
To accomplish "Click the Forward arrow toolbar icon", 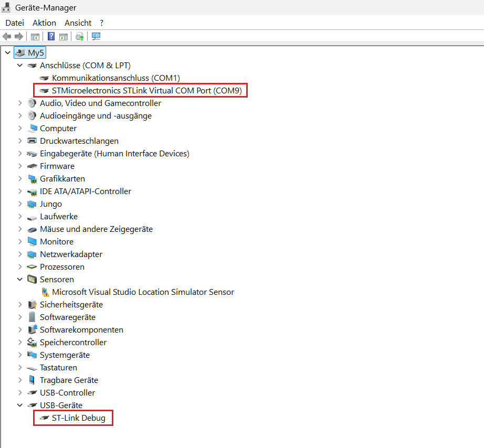I will pyautogui.click(x=19, y=36).
